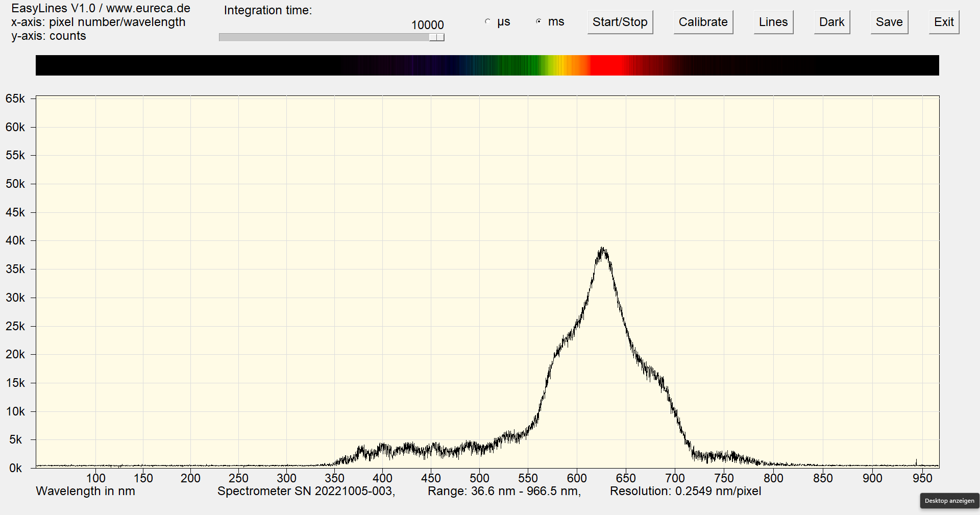Exit the EasyLines application
Screen dimensions: 980x515
(943, 22)
